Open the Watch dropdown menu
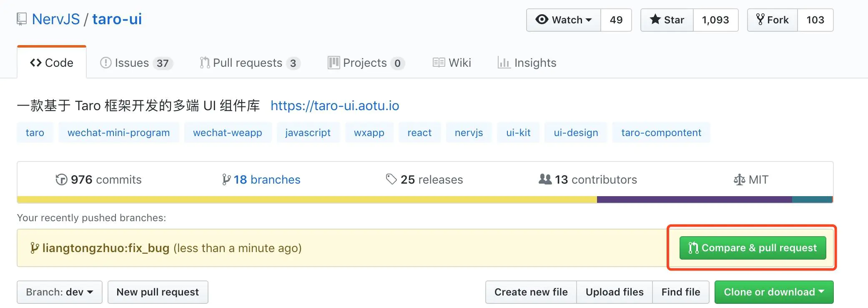The height and width of the screenshot is (308, 868). point(564,20)
